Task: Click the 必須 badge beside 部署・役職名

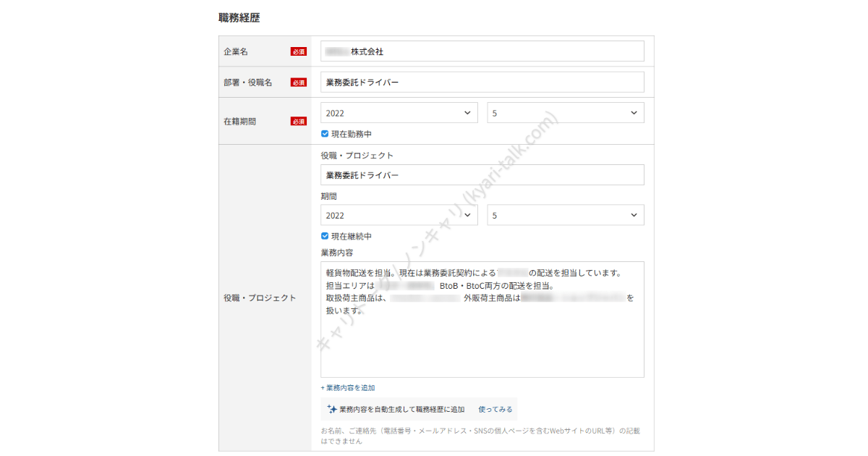Action: (299, 83)
